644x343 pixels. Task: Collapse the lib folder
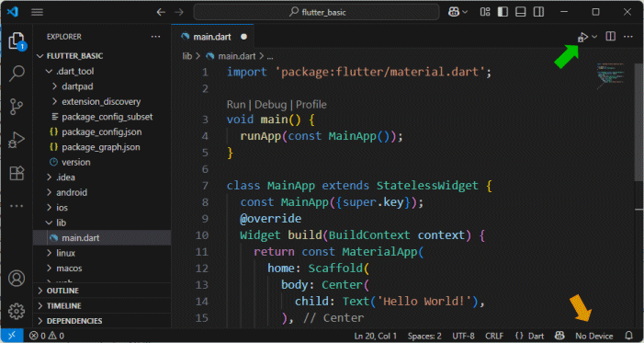(x=50, y=223)
